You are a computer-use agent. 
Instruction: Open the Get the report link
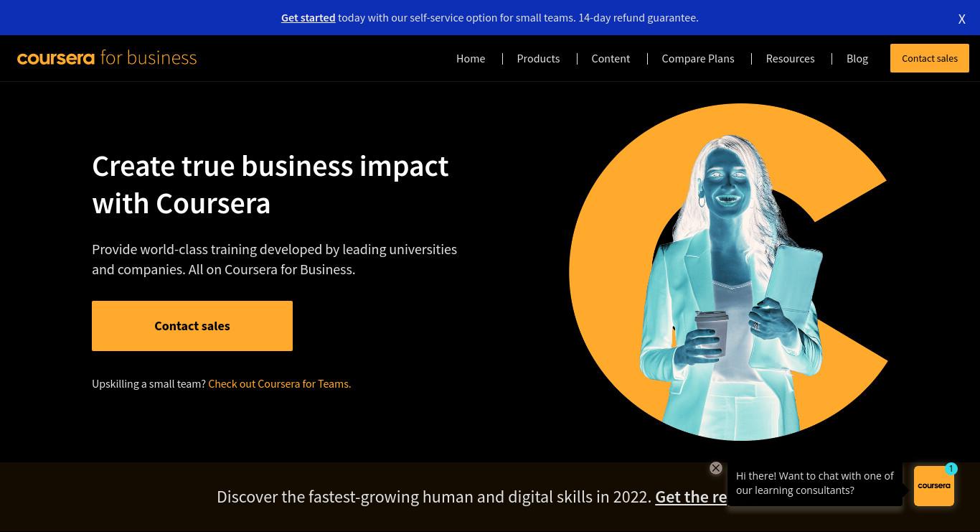(x=691, y=497)
